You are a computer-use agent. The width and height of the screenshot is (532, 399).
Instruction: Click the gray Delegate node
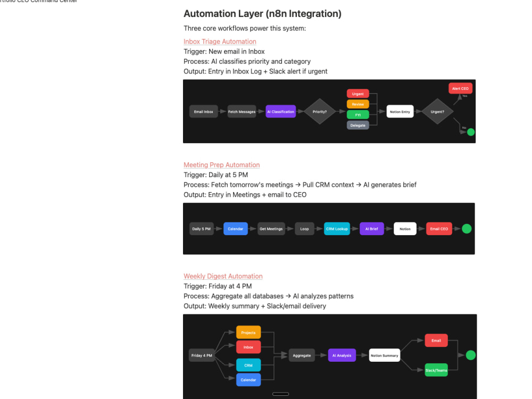(x=358, y=125)
